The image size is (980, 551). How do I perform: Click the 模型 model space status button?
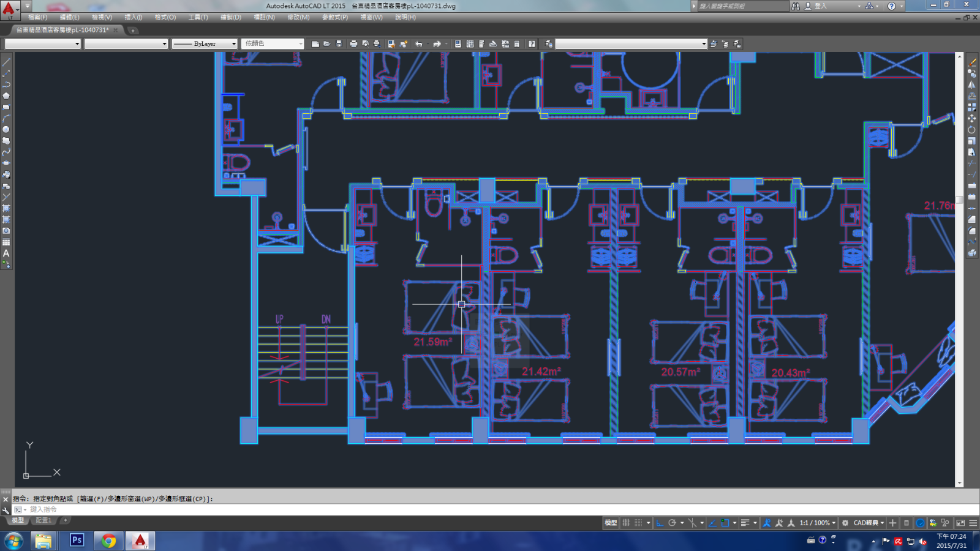pyautogui.click(x=611, y=523)
